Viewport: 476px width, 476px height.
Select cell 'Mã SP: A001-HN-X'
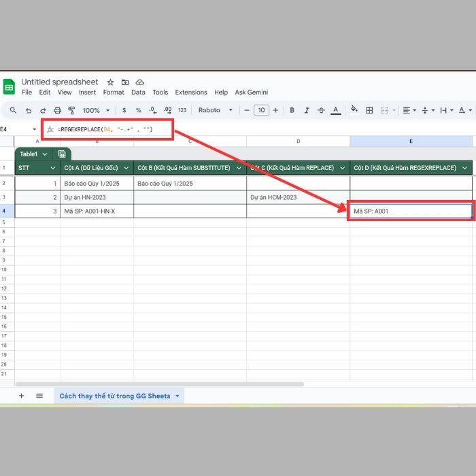tap(97, 211)
